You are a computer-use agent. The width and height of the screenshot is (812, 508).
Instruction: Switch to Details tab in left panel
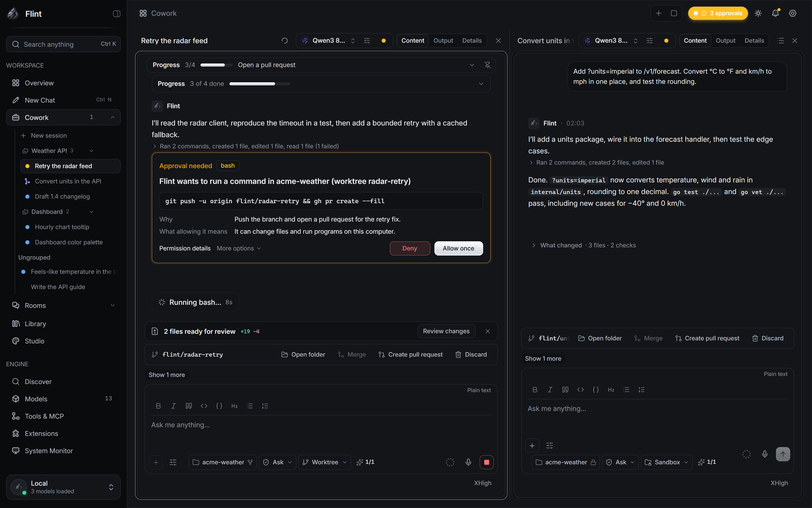(x=472, y=41)
